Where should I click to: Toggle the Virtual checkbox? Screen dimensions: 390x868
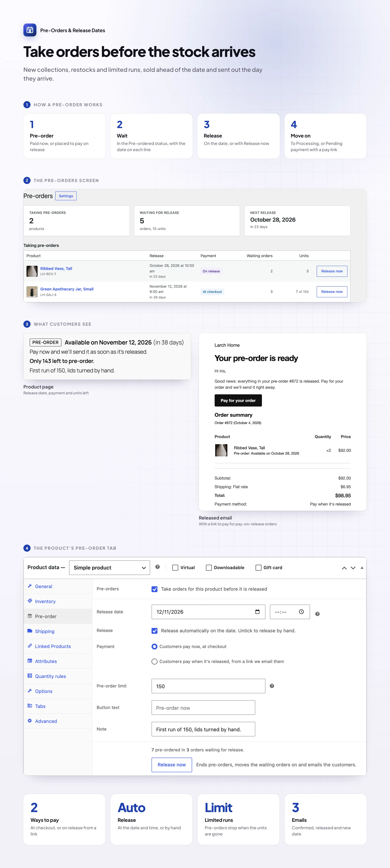pyautogui.click(x=175, y=567)
